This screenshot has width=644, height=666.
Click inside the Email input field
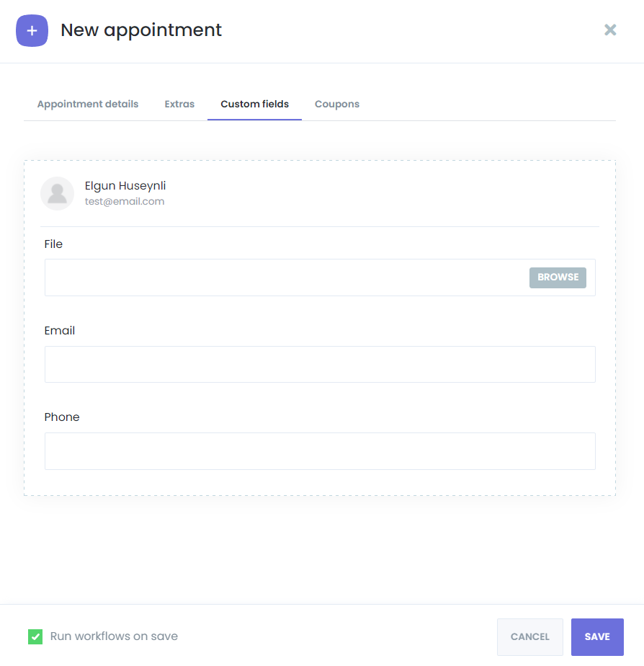pos(320,365)
